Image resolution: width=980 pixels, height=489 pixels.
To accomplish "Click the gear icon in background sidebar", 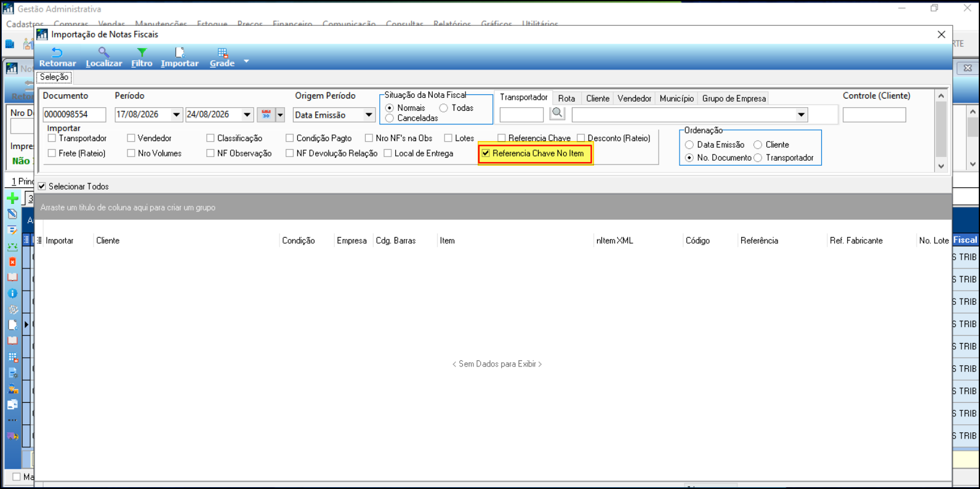I will (x=12, y=310).
